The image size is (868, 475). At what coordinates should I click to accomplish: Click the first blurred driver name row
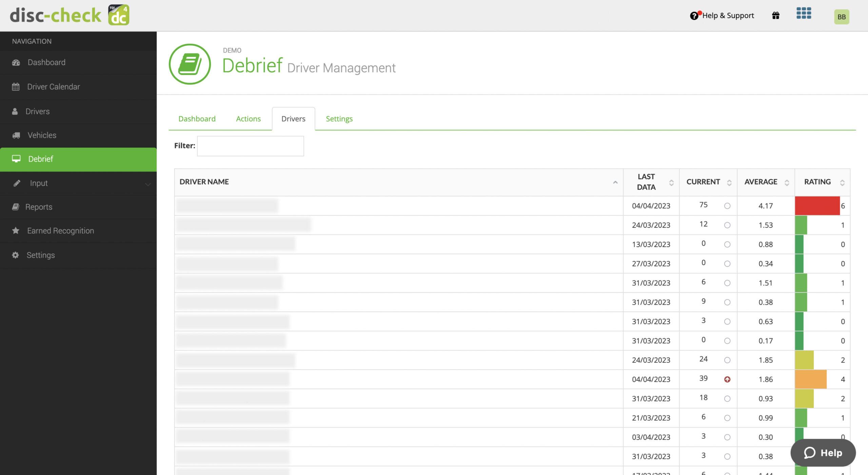pyautogui.click(x=227, y=206)
